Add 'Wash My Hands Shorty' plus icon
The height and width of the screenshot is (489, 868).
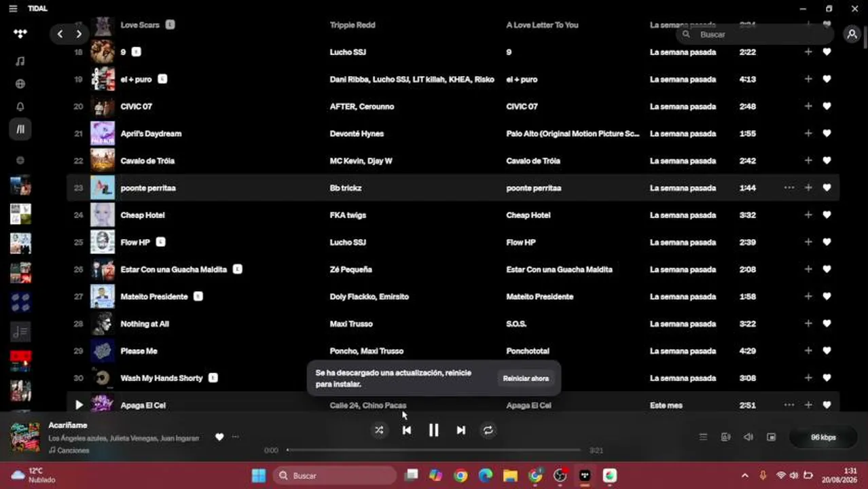click(808, 378)
